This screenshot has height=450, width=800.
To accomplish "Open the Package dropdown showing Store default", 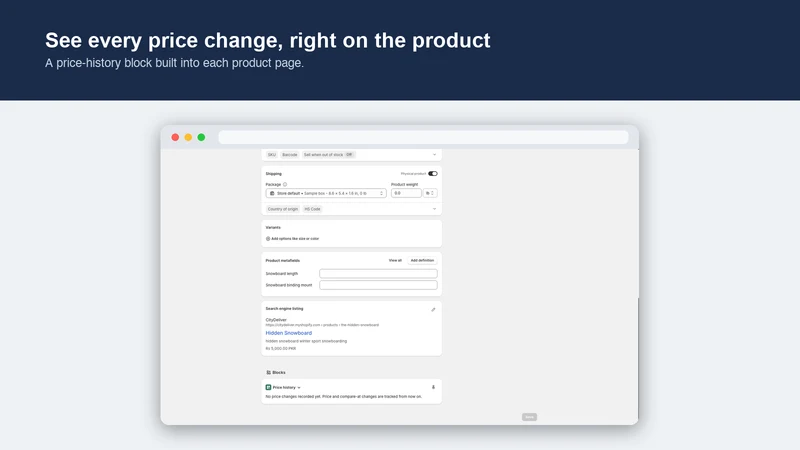I will point(326,193).
